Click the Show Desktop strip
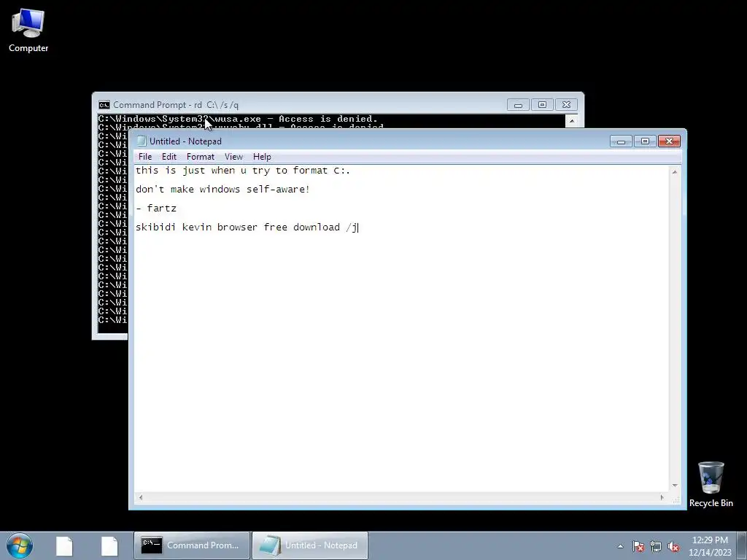Image resolution: width=747 pixels, height=560 pixels. coord(742,545)
